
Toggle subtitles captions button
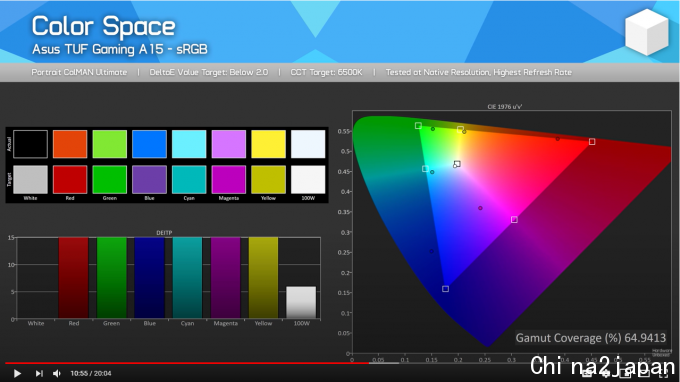click(x=587, y=373)
